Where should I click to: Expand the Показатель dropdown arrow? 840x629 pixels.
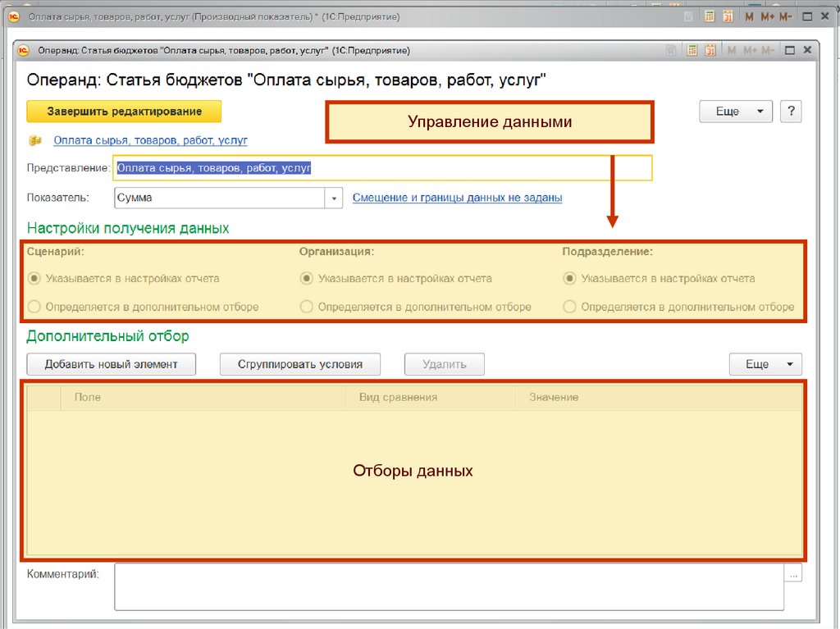point(334,198)
